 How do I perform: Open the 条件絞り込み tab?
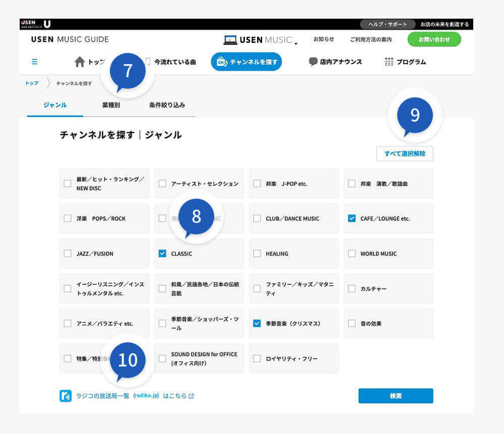click(167, 105)
